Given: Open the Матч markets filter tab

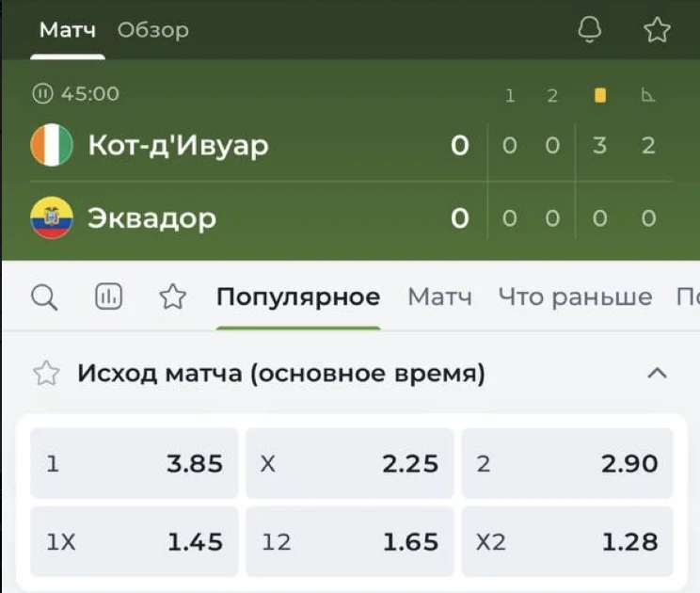Looking at the screenshot, I should (439, 296).
